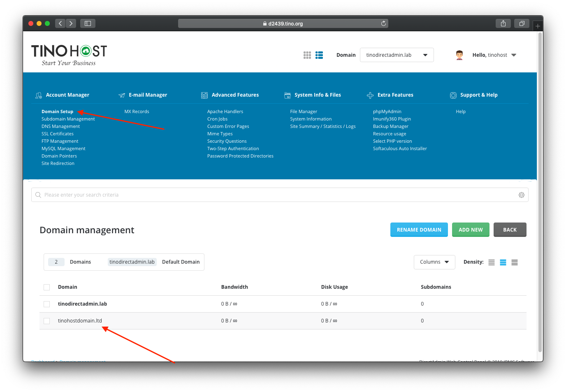Open the Domain selector dropdown
Viewport: 566px width, 392px height.
[397, 55]
